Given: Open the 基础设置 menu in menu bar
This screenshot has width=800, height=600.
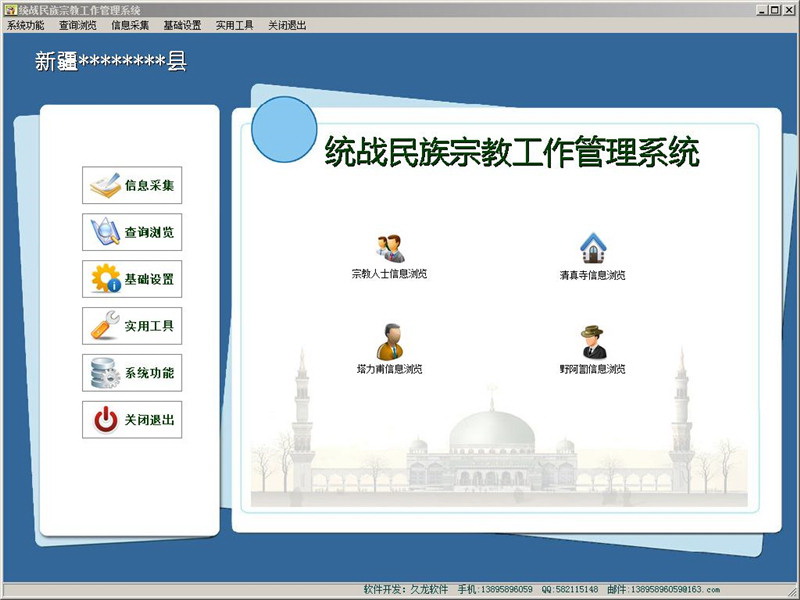Looking at the screenshot, I should (182, 25).
